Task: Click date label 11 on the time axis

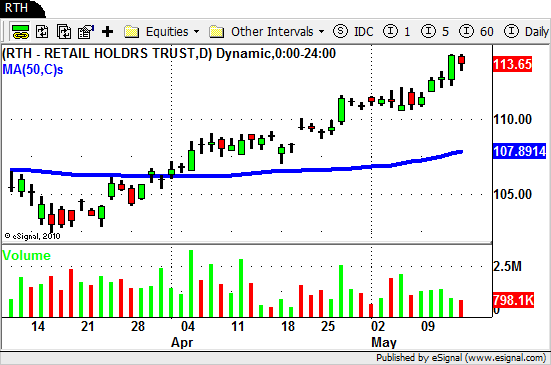Action: [238, 326]
